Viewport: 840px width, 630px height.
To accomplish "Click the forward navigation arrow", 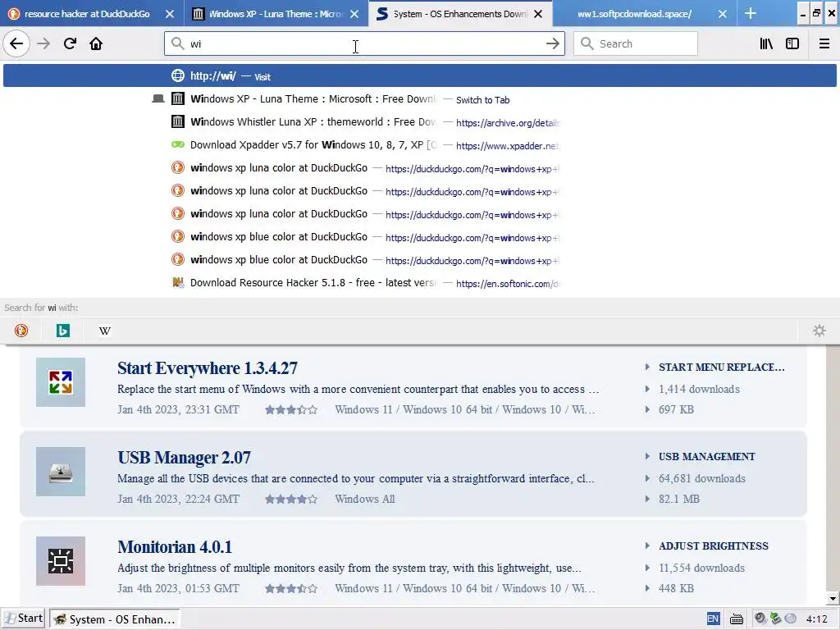I will click(43, 43).
